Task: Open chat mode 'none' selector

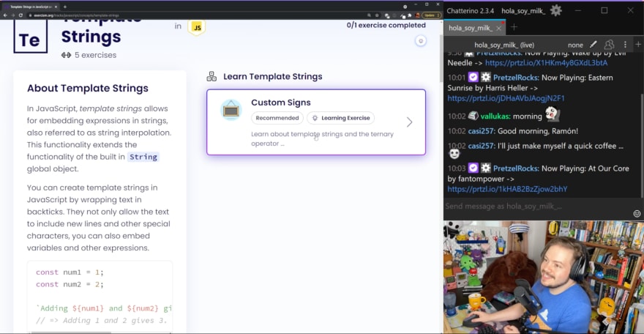Action: click(x=575, y=45)
